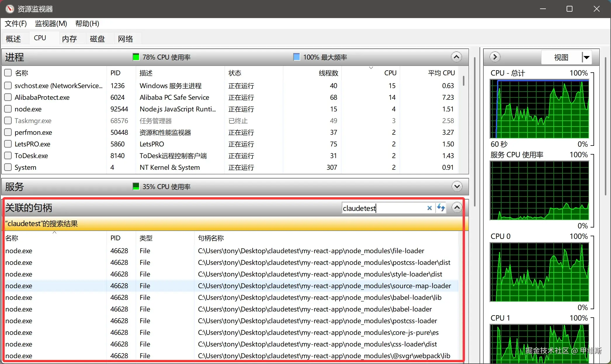Tick the perfmon.exe process checkbox
The height and width of the screenshot is (364, 611).
click(8, 132)
